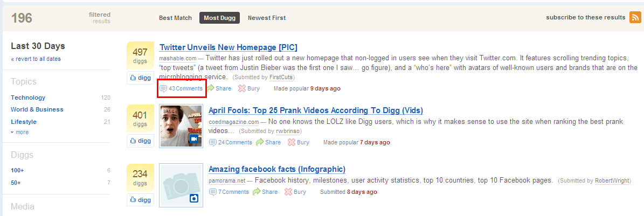
Task: Click red Bury X on Twitter story
Action: pos(242,88)
